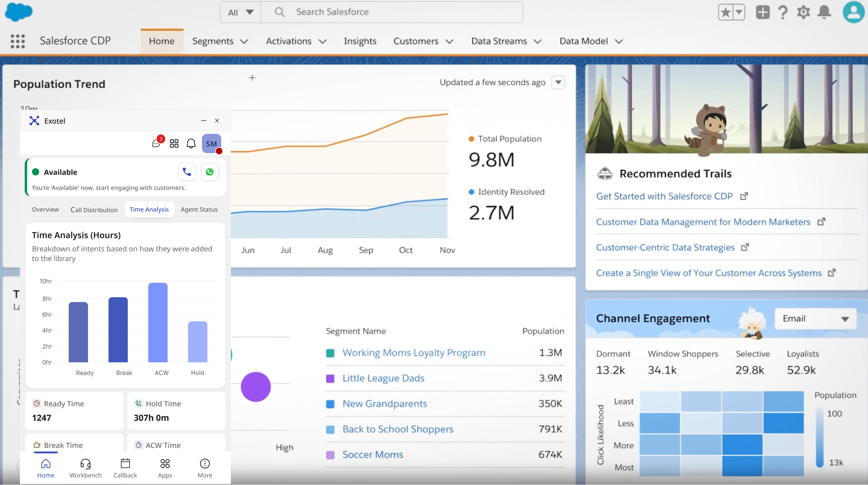Open the Segments tab
This screenshot has height=485, width=868.
click(x=212, y=41)
